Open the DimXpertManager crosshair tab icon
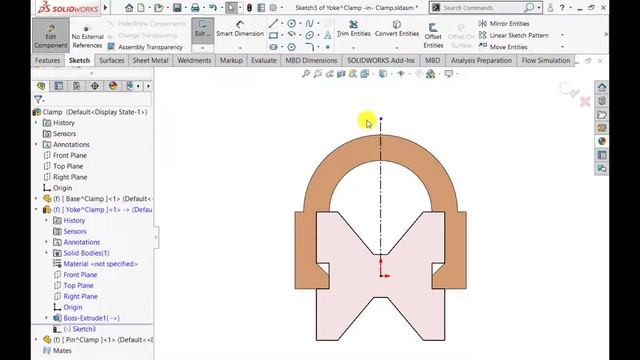Screen dimensions: 640x360 coord(95,86)
